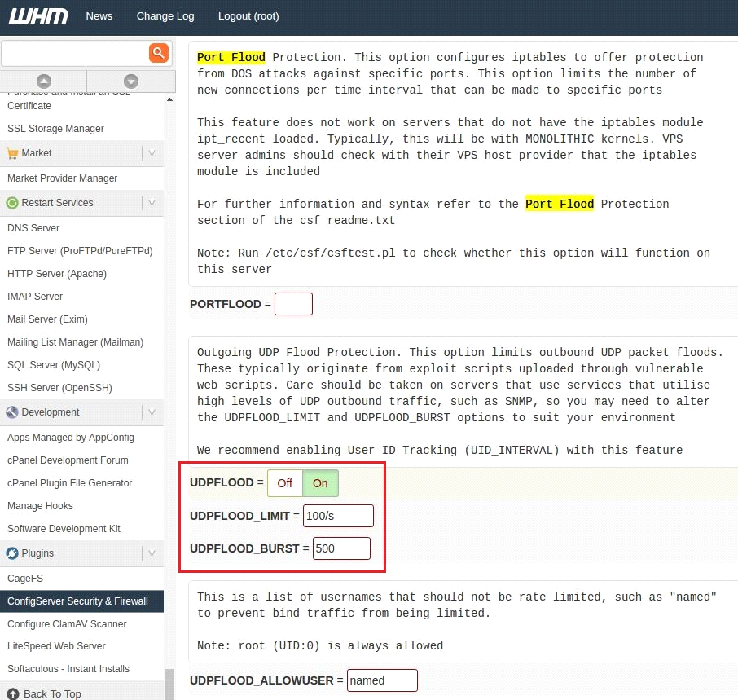Click the UDPFLOOD_ALLOWUSER field with named
The width and height of the screenshot is (738, 700).
click(382, 680)
